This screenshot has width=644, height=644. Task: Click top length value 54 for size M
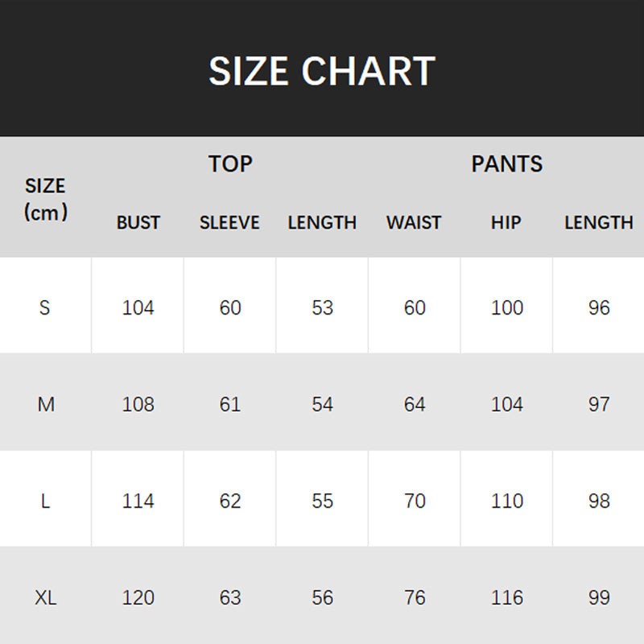click(322, 404)
